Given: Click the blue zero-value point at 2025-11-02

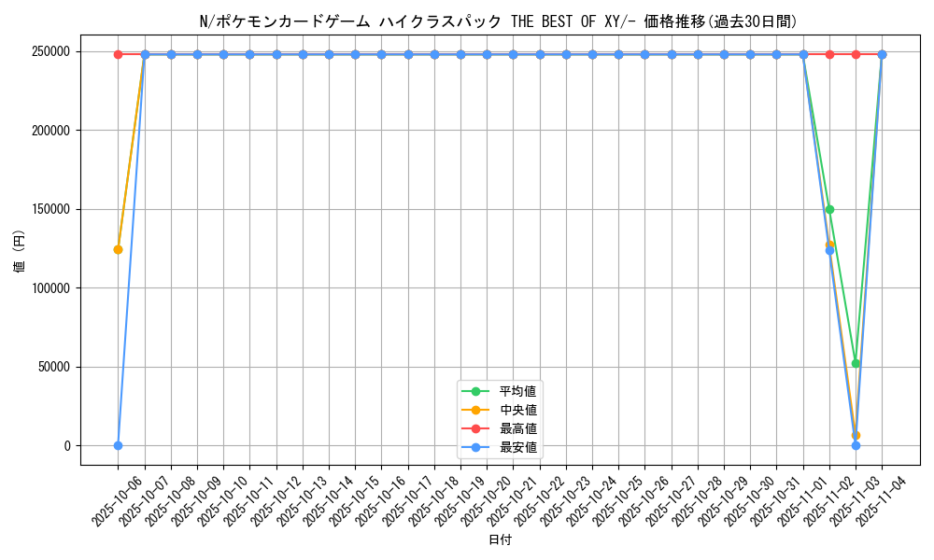Looking at the screenshot, I should pyautogui.click(x=857, y=446).
